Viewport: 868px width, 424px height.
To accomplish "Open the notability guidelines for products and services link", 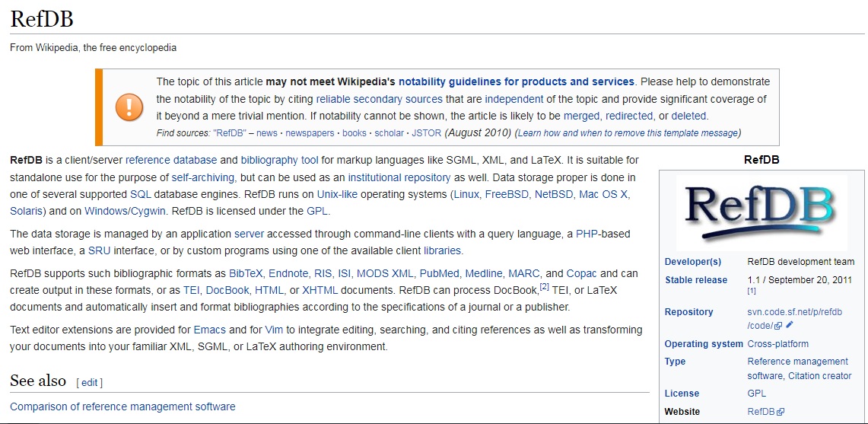I will click(x=516, y=81).
